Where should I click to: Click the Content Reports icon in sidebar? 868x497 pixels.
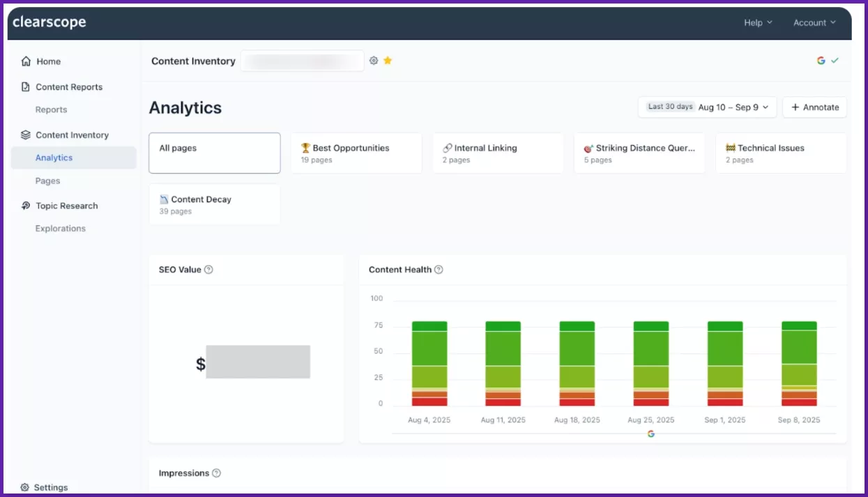coord(26,86)
